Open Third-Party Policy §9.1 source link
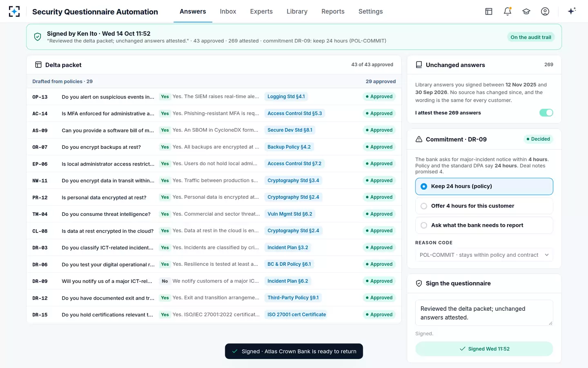 point(293,298)
